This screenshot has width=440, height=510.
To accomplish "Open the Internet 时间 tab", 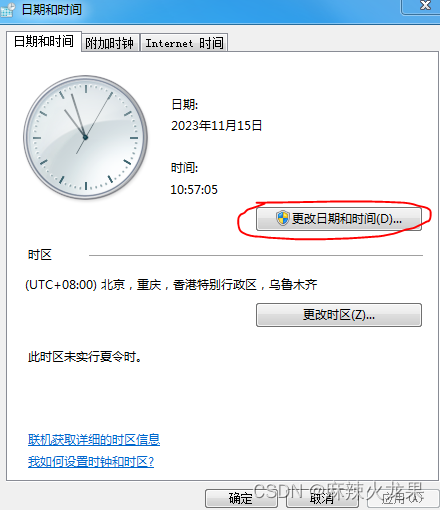I will click(184, 43).
